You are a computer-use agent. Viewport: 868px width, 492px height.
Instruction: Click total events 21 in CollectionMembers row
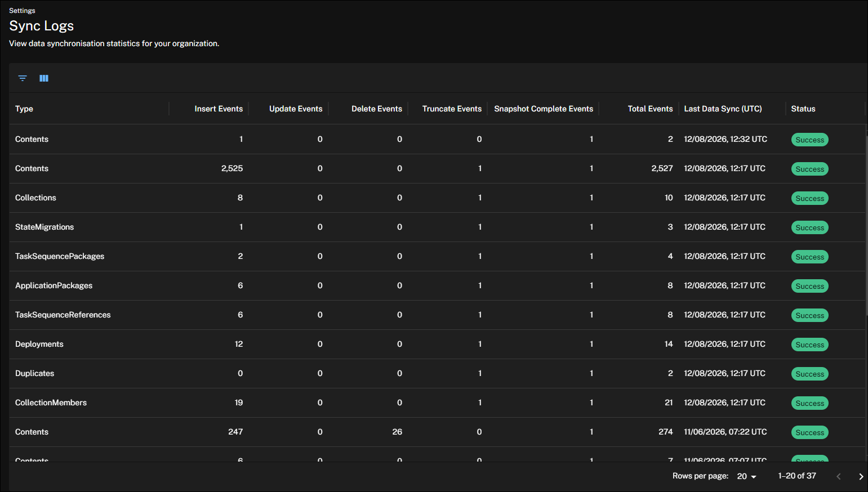(x=669, y=402)
